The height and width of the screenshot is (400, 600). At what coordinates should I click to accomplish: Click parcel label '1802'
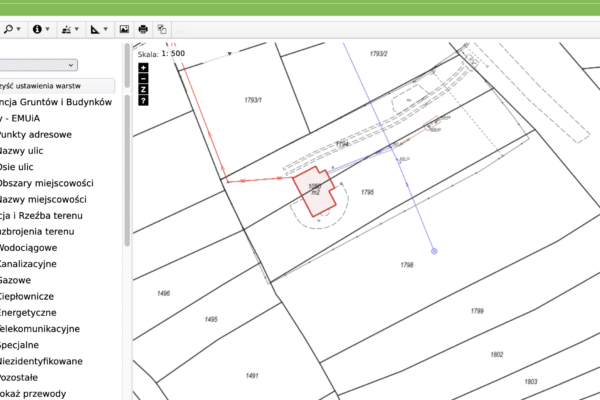pyautogui.click(x=497, y=355)
